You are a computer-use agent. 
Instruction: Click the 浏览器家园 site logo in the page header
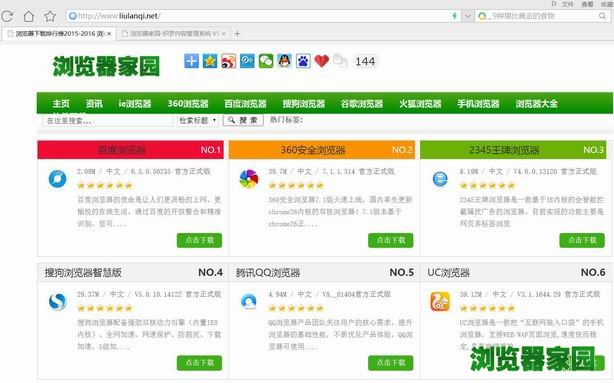106,65
